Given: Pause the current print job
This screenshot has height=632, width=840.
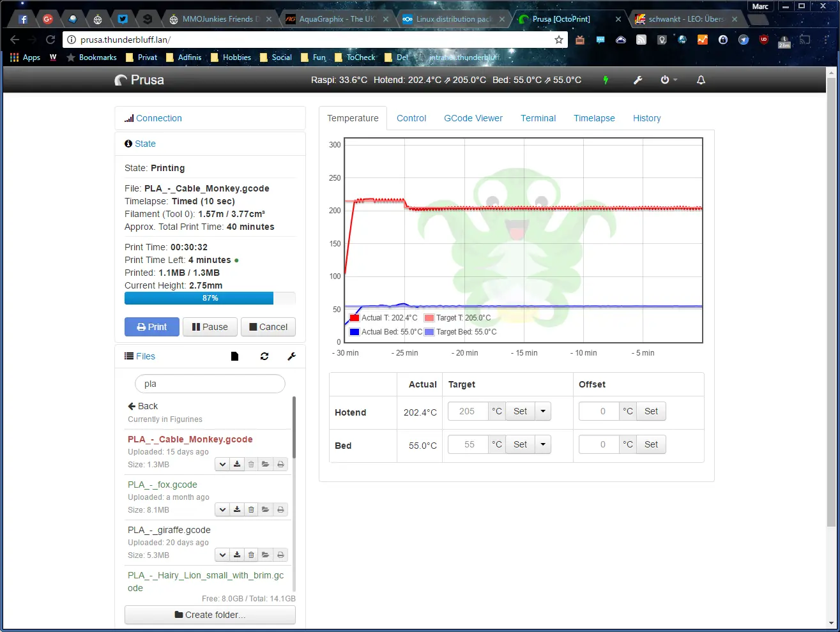Looking at the screenshot, I should coord(210,327).
